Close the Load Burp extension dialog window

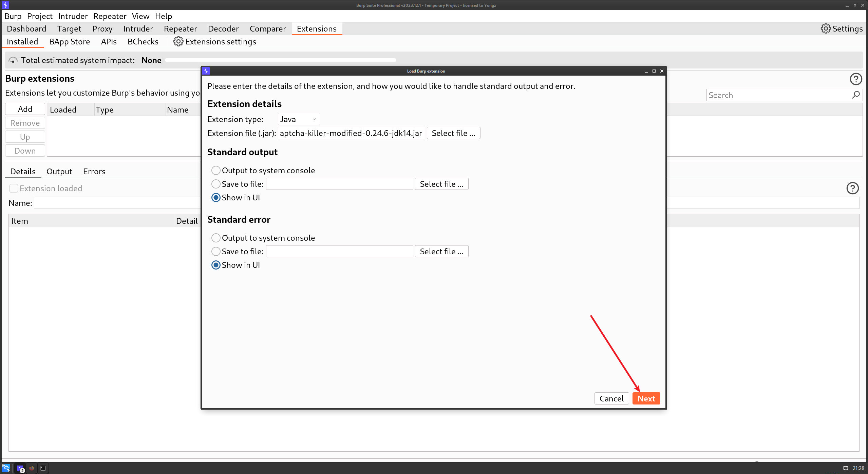(662, 71)
